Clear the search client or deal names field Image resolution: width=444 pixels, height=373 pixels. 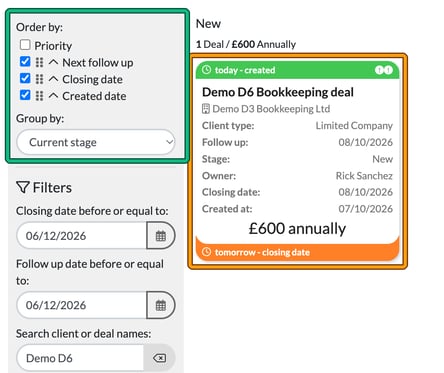(x=159, y=358)
